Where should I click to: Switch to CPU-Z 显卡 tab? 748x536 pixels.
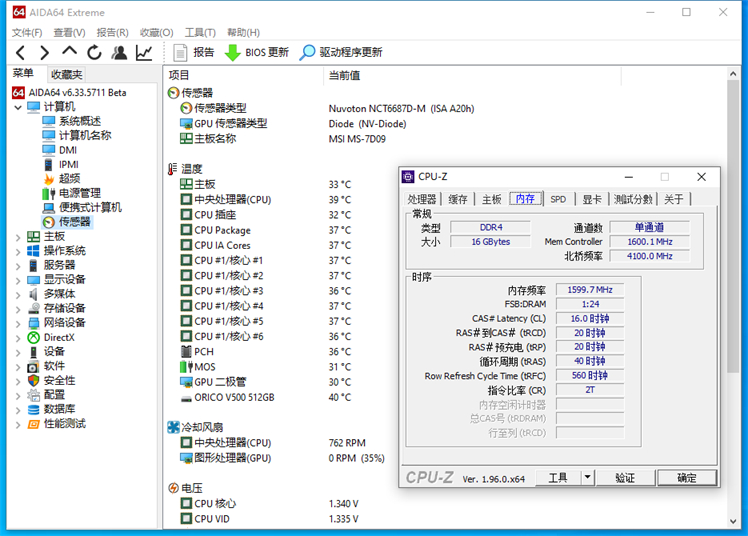click(592, 199)
